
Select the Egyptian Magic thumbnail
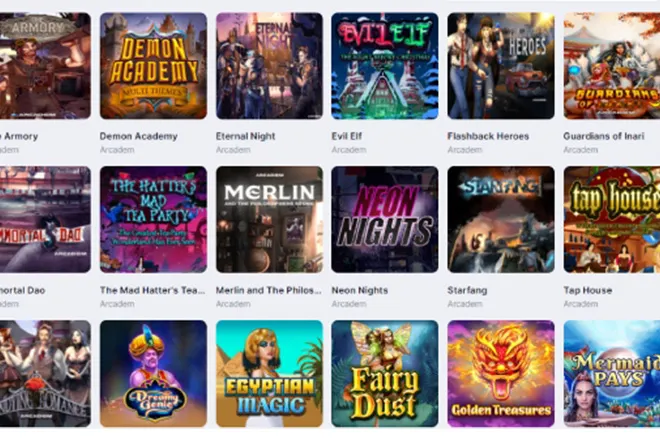pyautogui.click(x=269, y=374)
